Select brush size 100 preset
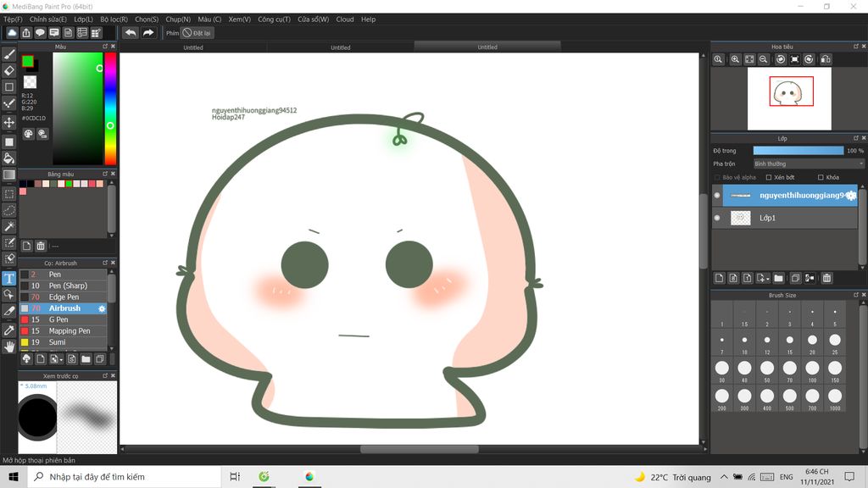Image resolution: width=868 pixels, height=488 pixels. point(812,371)
